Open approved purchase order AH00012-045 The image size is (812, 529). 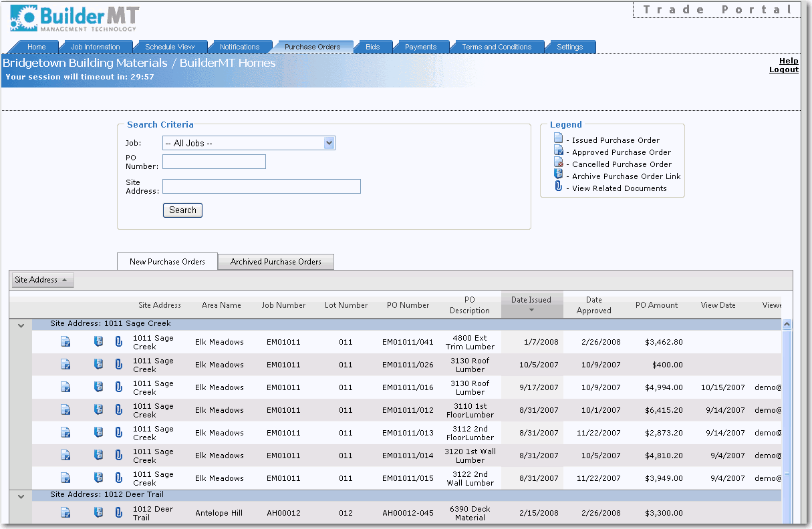65,513
